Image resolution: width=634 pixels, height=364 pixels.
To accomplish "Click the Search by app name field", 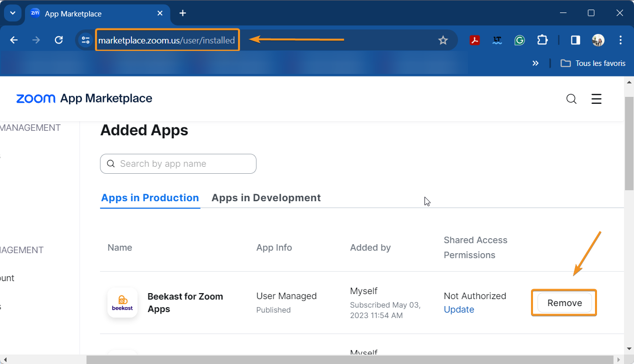I will (x=178, y=164).
